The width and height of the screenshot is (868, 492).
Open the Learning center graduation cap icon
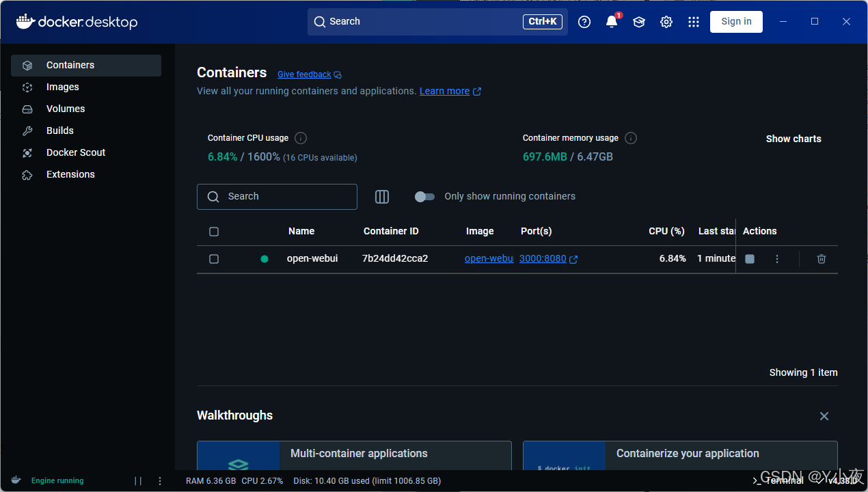(639, 22)
